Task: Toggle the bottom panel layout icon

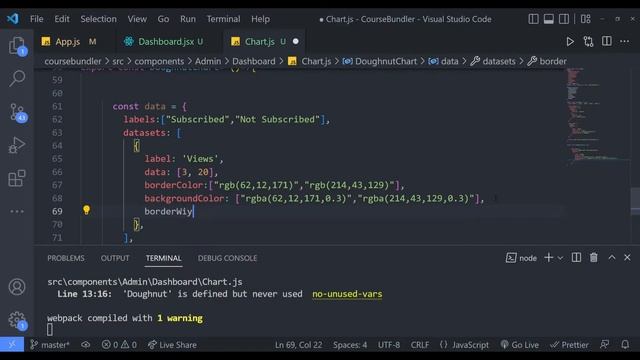Action: coord(549,19)
